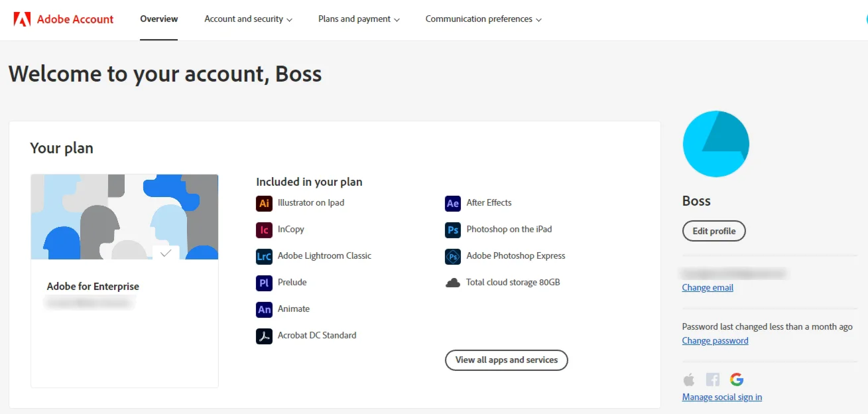This screenshot has height=414, width=868.
Task: Click the Adobe Photoshop Express icon
Action: tap(453, 257)
